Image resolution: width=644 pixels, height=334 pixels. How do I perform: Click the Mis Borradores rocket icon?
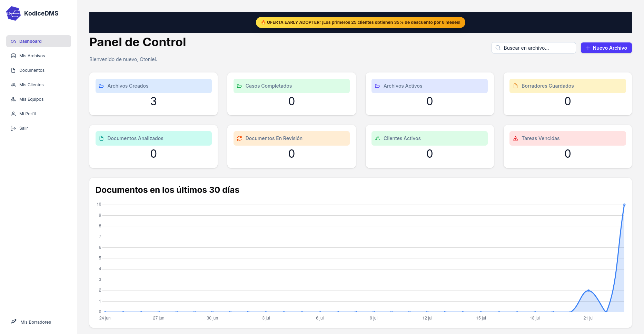coord(14,321)
